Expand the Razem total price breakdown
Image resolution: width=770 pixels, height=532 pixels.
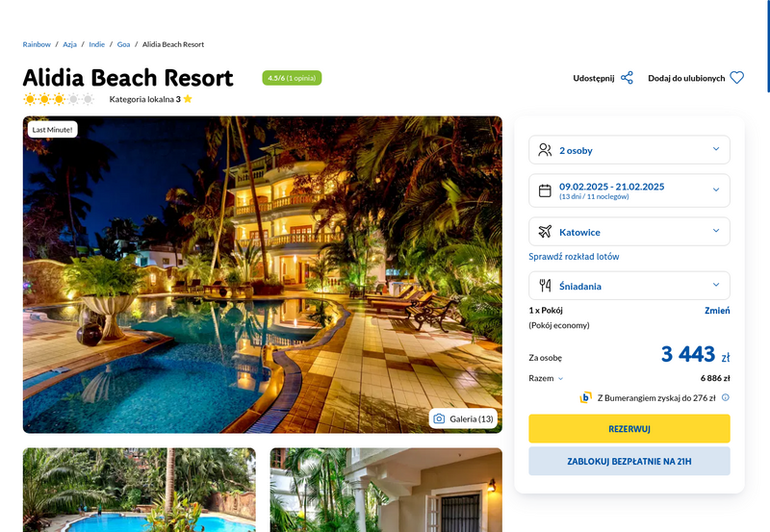pos(546,378)
